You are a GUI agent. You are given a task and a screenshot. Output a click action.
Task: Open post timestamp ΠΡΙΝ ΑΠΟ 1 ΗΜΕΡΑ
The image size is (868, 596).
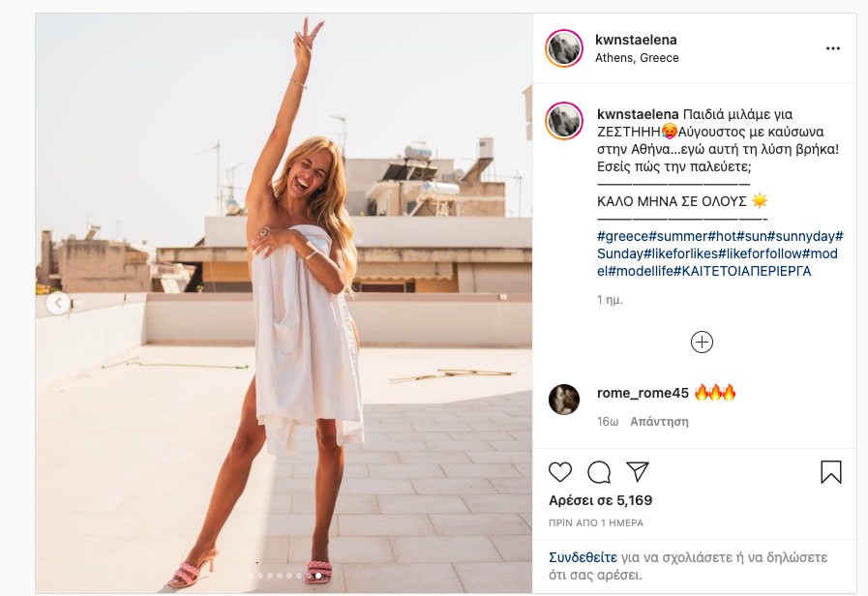pyautogui.click(x=595, y=523)
